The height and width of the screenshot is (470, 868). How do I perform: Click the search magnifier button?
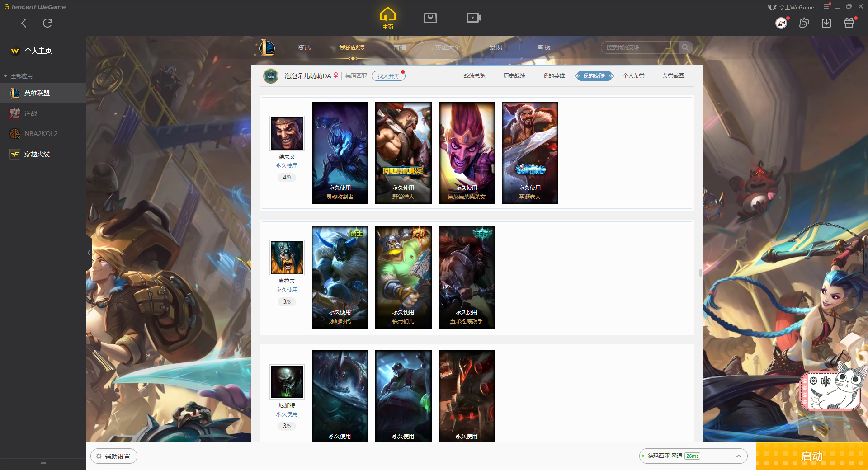[685, 47]
